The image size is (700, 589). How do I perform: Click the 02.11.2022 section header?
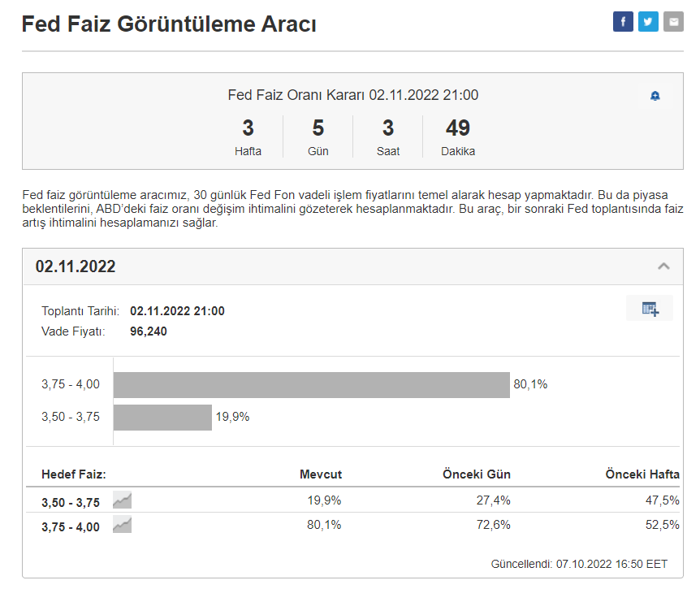(x=76, y=266)
